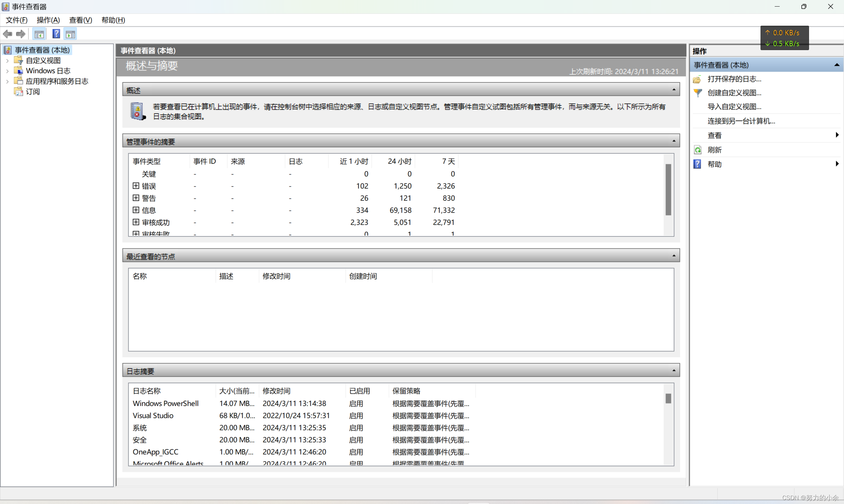Select the 订阅 tree item
The height and width of the screenshot is (504, 844).
point(33,92)
